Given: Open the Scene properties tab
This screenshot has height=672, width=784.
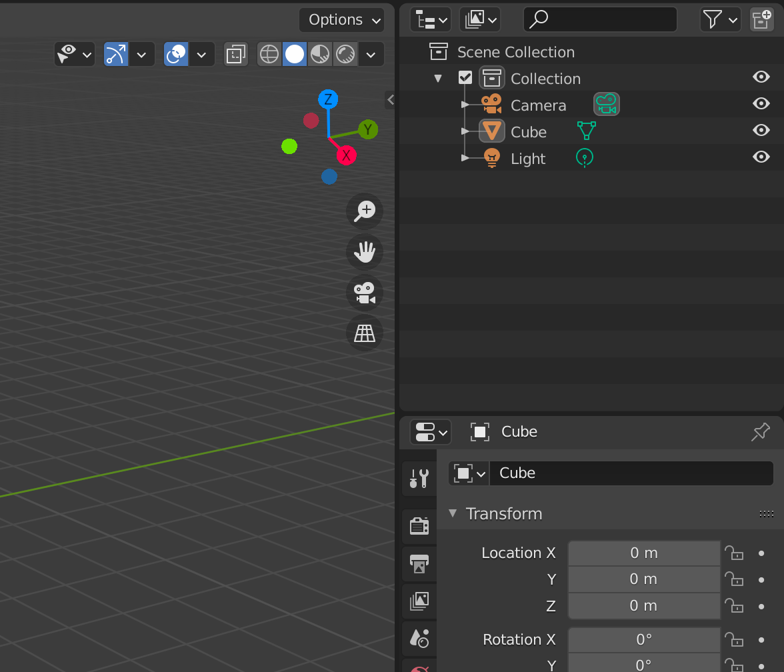Looking at the screenshot, I should 419,639.
